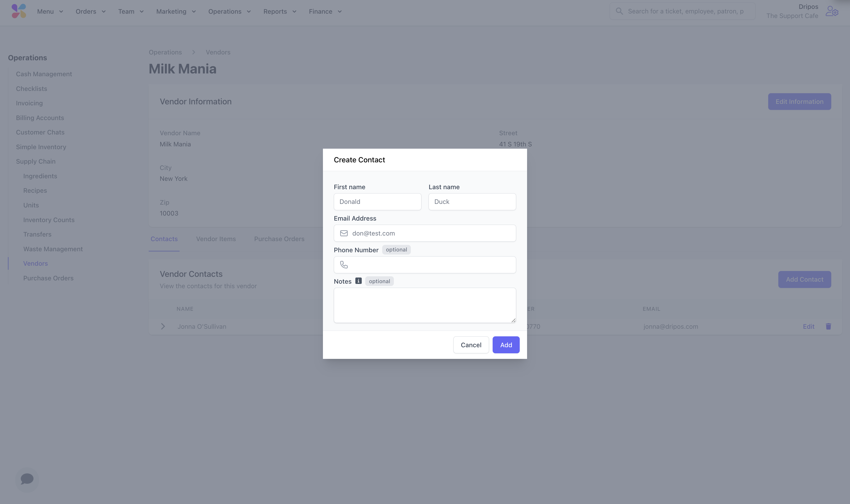Screen dimensions: 850x504
Task: Open the Finance dropdown
Action: pyautogui.click(x=325, y=12)
